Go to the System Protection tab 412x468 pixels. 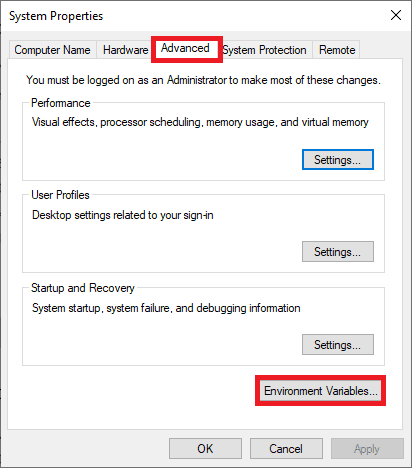[x=265, y=50]
